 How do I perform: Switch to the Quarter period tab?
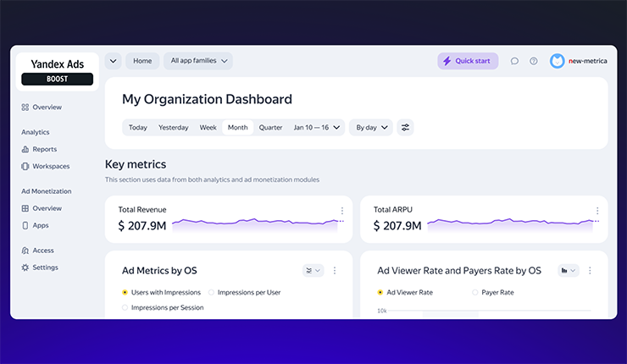pyautogui.click(x=270, y=128)
